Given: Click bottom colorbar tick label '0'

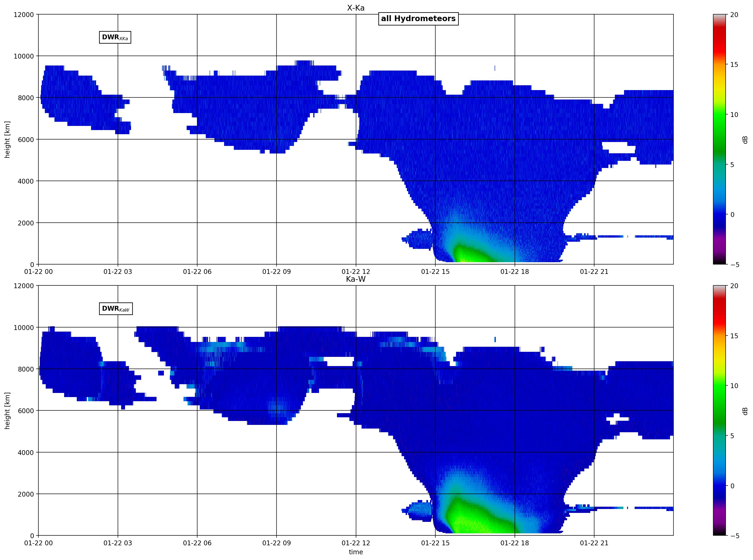Looking at the screenshot, I should [732, 486].
